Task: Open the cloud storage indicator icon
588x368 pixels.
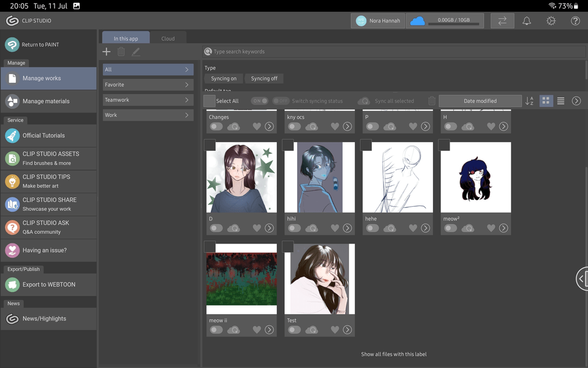Action: (x=417, y=21)
